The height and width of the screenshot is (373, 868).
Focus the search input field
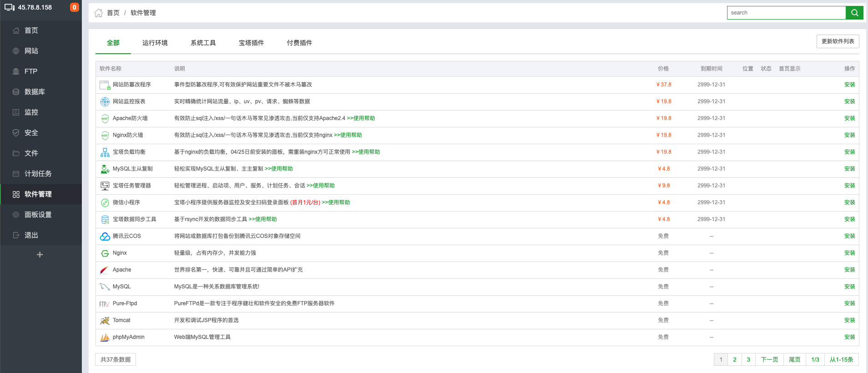pos(786,13)
